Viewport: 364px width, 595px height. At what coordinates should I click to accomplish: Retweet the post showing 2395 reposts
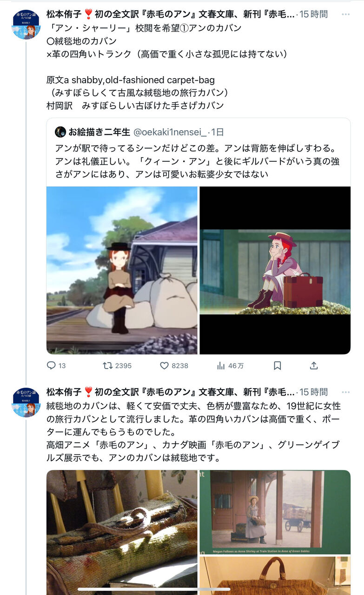click(x=117, y=366)
